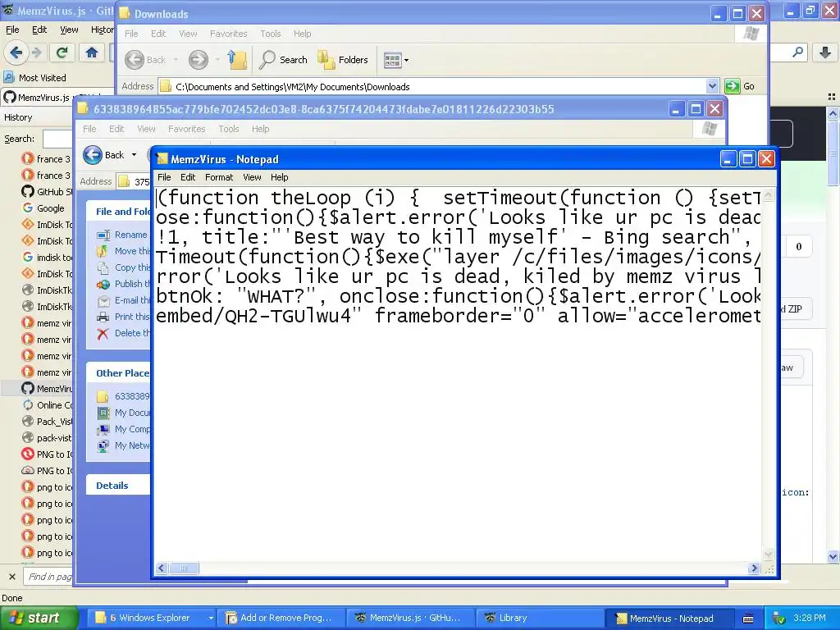Viewport: 840px width, 630px height.
Task: Open the browser's View menu
Action: [x=69, y=30]
